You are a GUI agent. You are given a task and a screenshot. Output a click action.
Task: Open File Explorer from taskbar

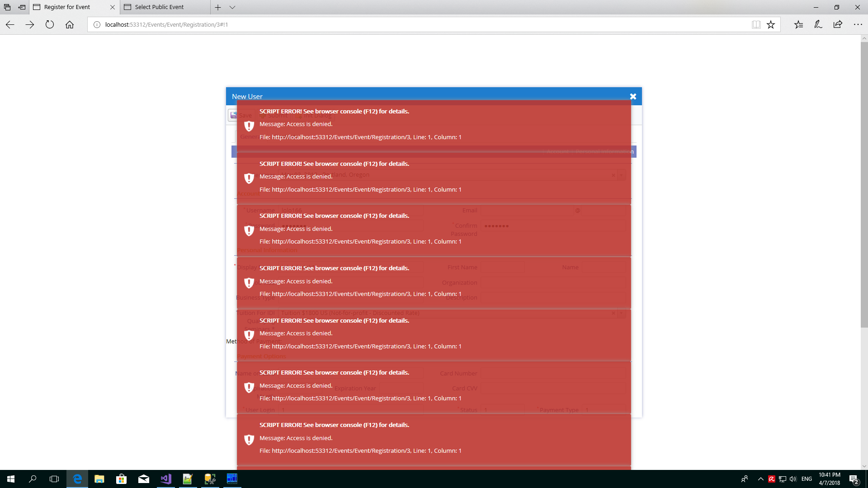tap(99, 479)
